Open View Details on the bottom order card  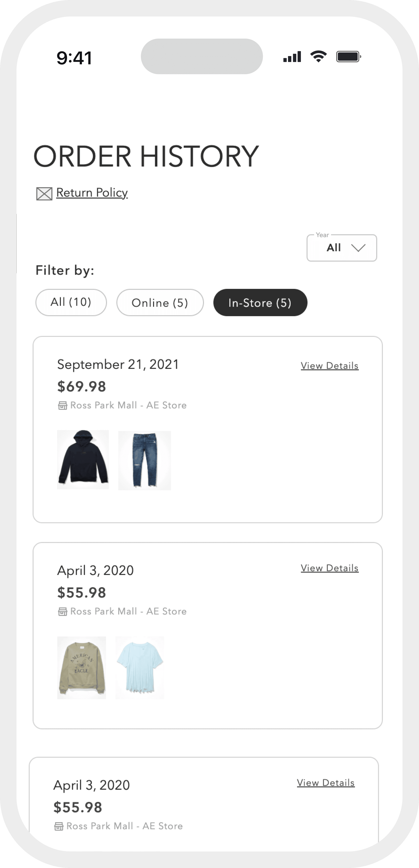click(326, 783)
